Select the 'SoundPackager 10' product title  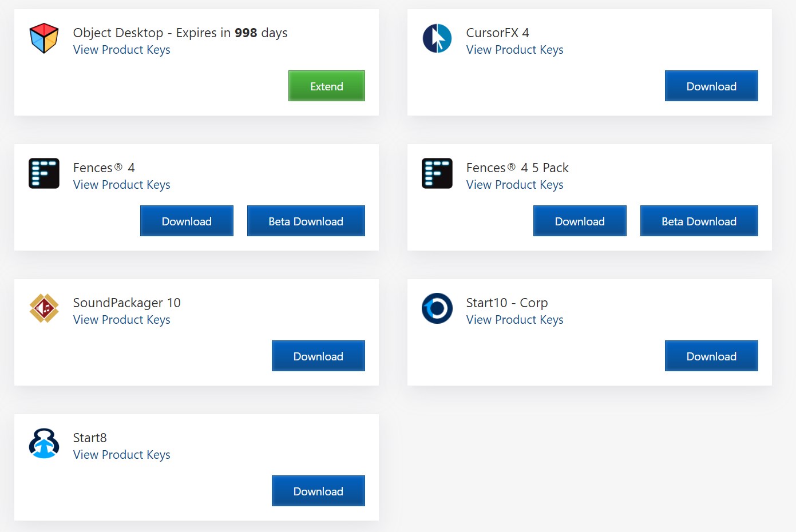pyautogui.click(x=127, y=303)
